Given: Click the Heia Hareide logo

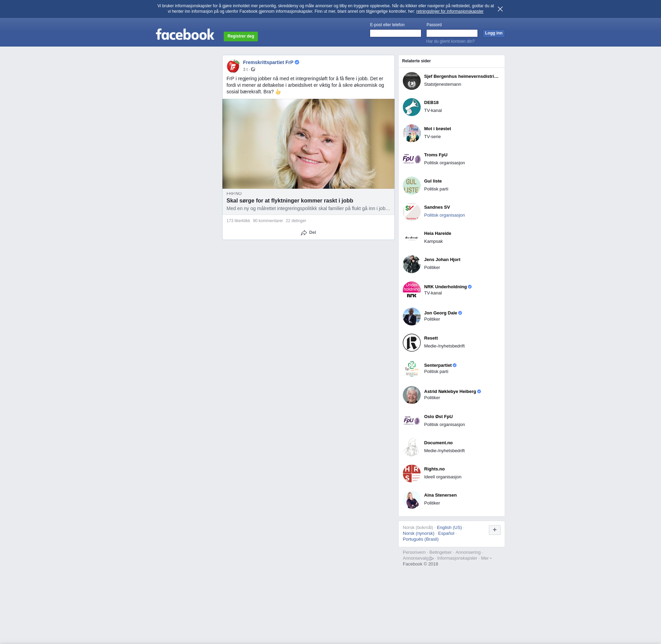Looking at the screenshot, I should coord(412,238).
